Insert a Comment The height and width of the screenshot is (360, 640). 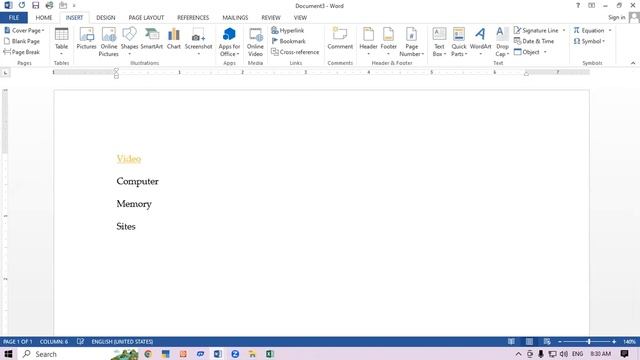coord(340,39)
